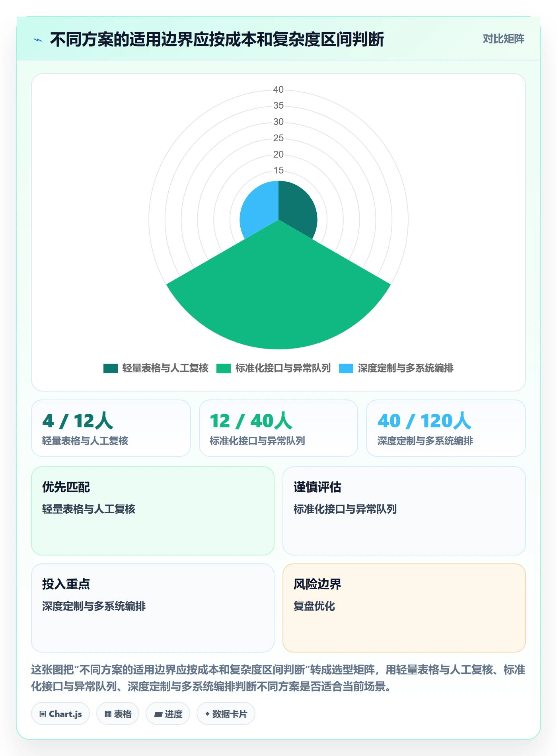This screenshot has height=756, width=557.
Task: Click the 投入重点 card heading
Action: [x=66, y=584]
